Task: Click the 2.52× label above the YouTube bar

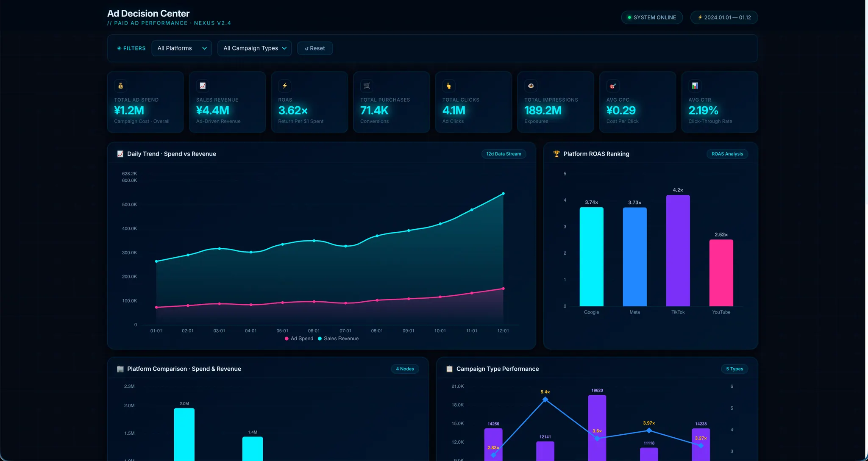Action: tap(721, 235)
